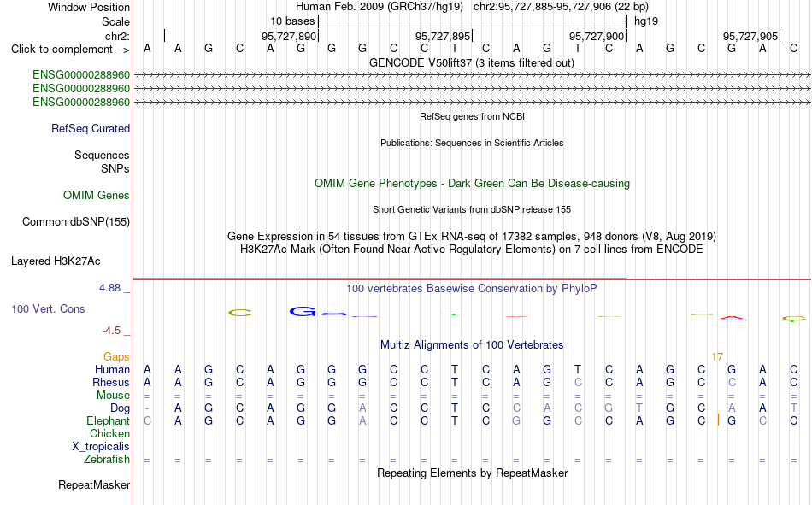Click the yellow C conservation logo letter
The width and height of the screenshot is (812, 505).
coord(240,313)
